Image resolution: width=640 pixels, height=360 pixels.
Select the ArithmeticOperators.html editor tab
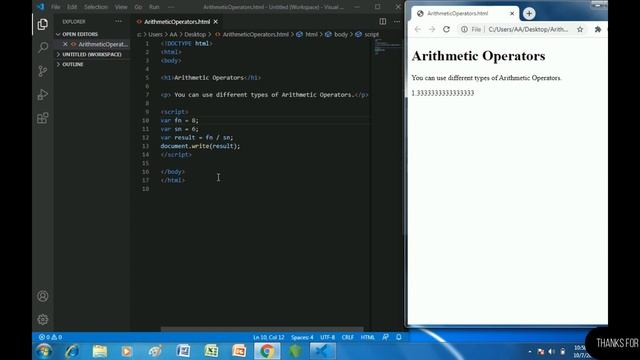point(177,22)
